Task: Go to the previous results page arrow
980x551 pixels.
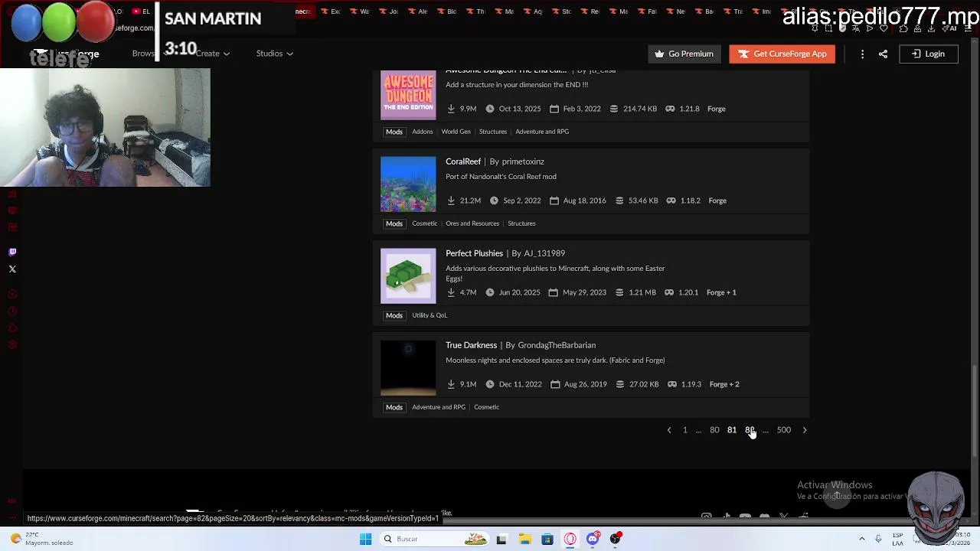Action: 669,430
